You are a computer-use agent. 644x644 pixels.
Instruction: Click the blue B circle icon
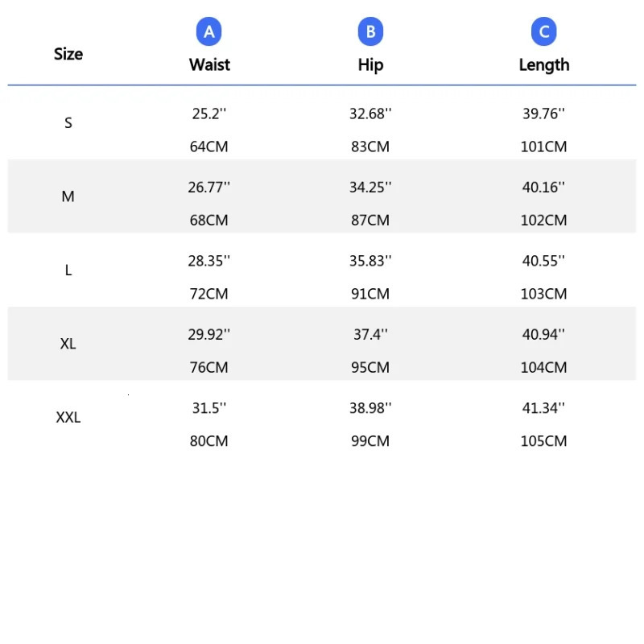tap(370, 32)
